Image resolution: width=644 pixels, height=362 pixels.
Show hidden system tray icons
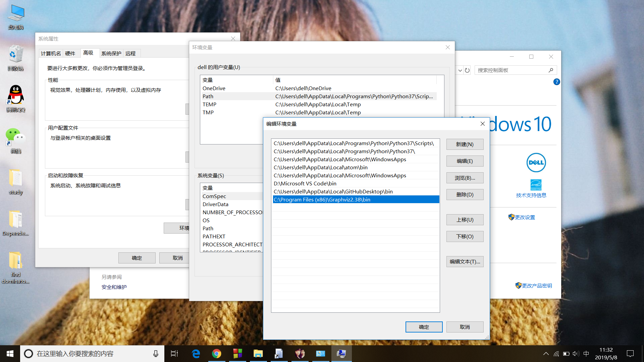(546, 354)
